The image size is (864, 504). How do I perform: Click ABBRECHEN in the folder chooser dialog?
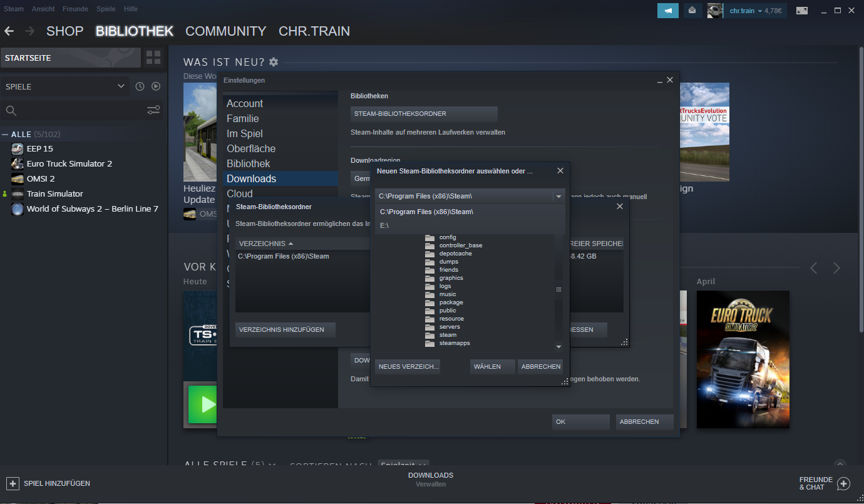[540, 366]
